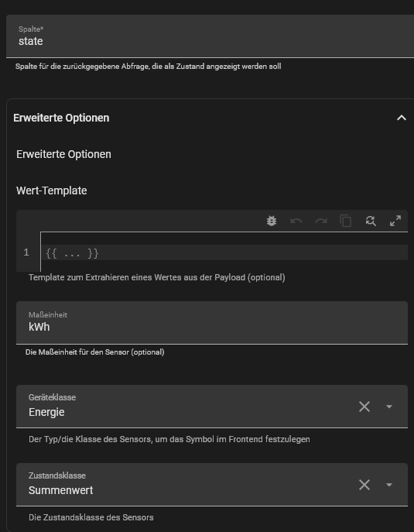This screenshot has height=532, width=414.
Task: Click helper text 'Die Maßeinheit für den Sensor (optional)'
Action: click(95, 352)
